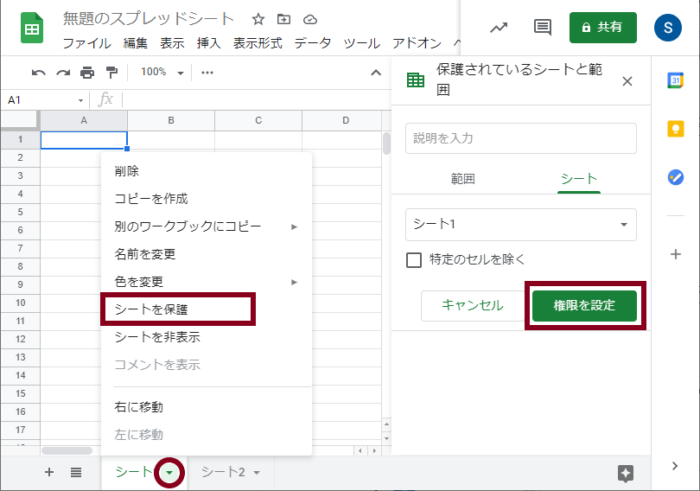The image size is (700, 491).
Task: Open the comment history icon
Action: pos(542,27)
